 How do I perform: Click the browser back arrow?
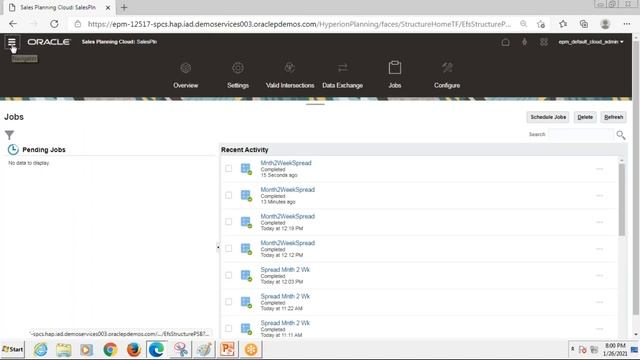coord(13,24)
